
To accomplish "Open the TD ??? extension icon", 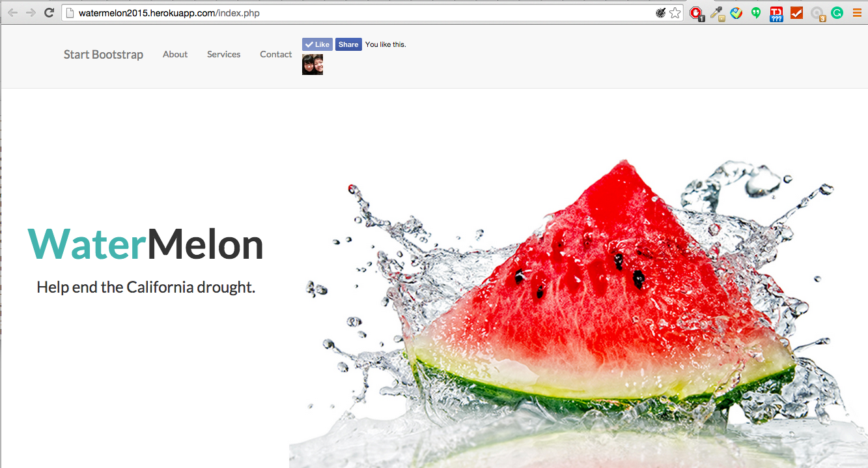I will 776,14.
